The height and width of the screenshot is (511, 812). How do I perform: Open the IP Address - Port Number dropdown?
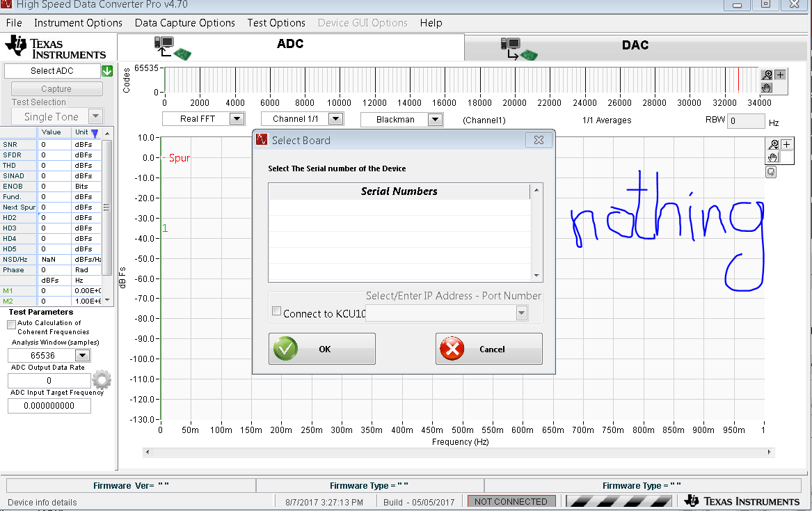(521, 313)
